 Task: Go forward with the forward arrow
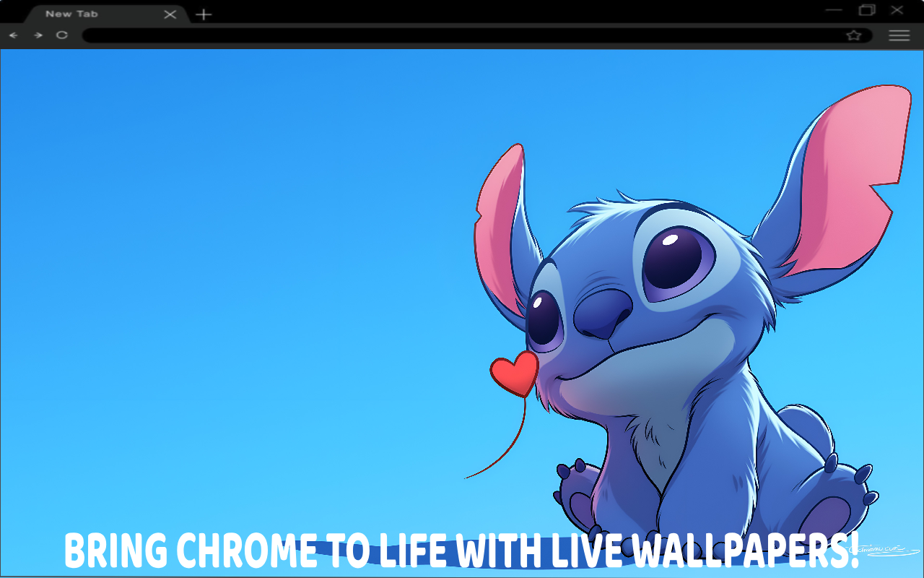coord(38,35)
